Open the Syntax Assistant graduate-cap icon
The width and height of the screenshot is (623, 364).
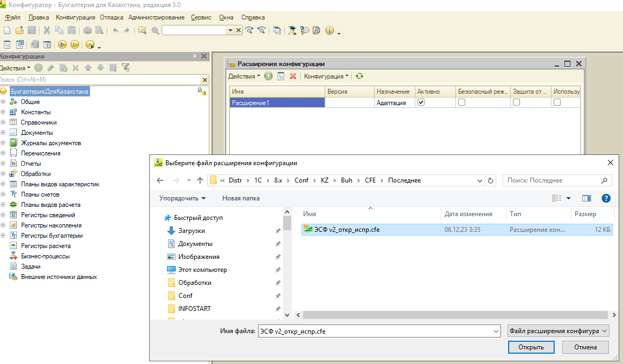point(292,30)
